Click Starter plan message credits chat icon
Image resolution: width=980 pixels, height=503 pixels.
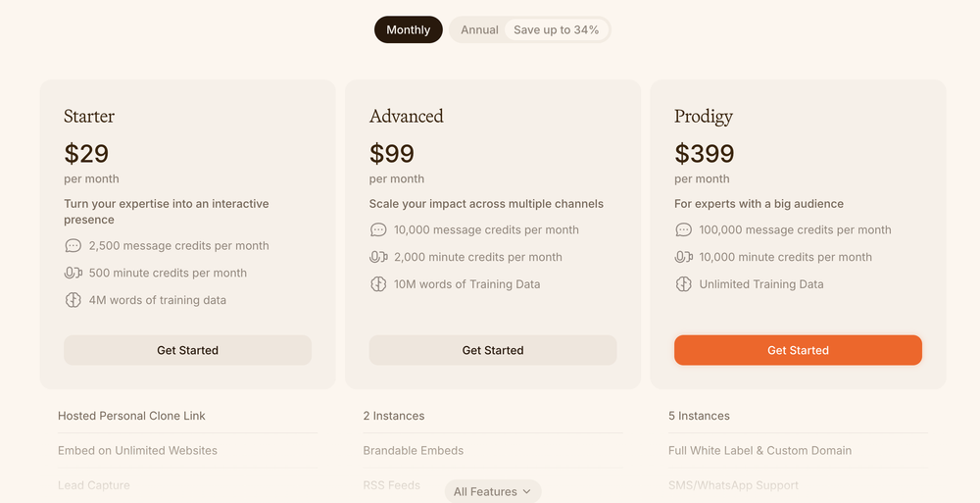pyautogui.click(x=73, y=246)
